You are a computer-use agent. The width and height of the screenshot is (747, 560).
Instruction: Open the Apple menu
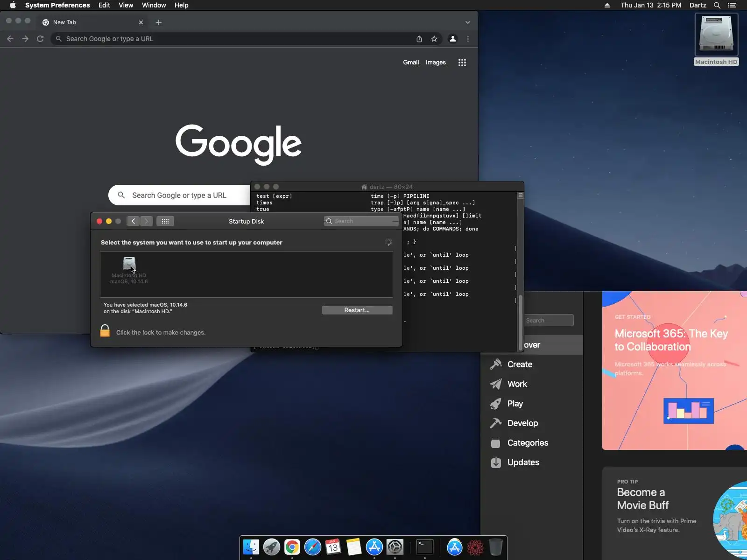tap(13, 5)
